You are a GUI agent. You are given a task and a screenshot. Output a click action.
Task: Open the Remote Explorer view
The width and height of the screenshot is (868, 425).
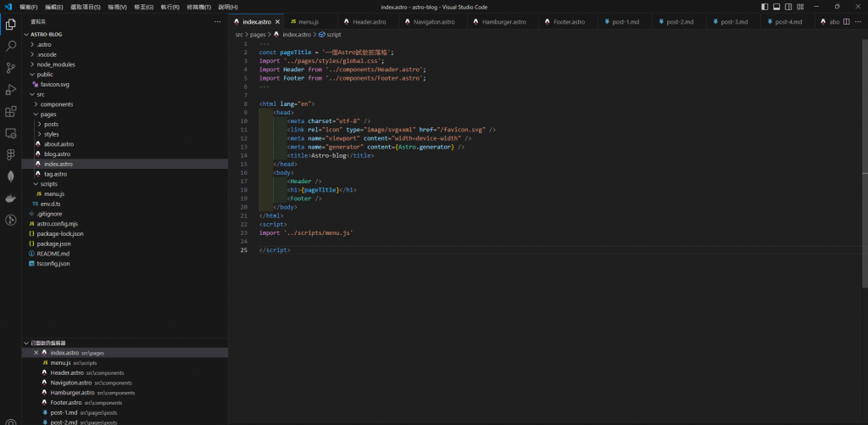click(x=11, y=133)
